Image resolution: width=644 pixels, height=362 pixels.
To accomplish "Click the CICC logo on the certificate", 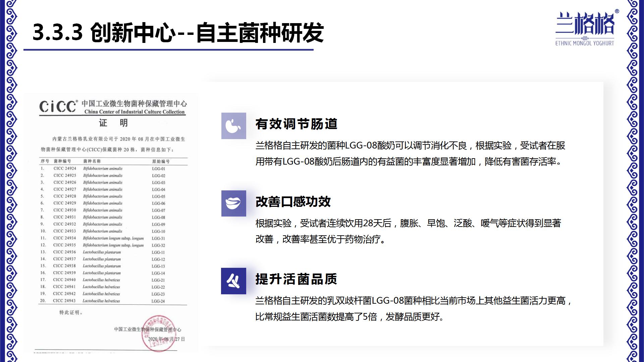I will 58,107.
